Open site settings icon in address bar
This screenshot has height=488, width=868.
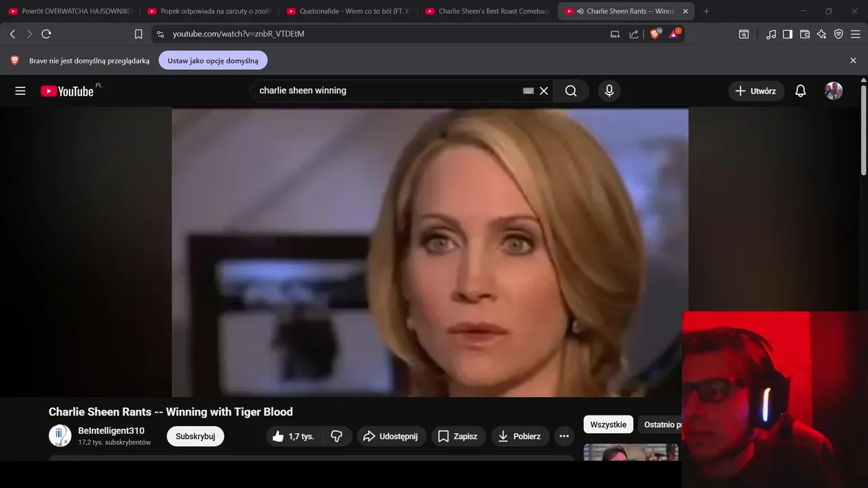point(160,34)
